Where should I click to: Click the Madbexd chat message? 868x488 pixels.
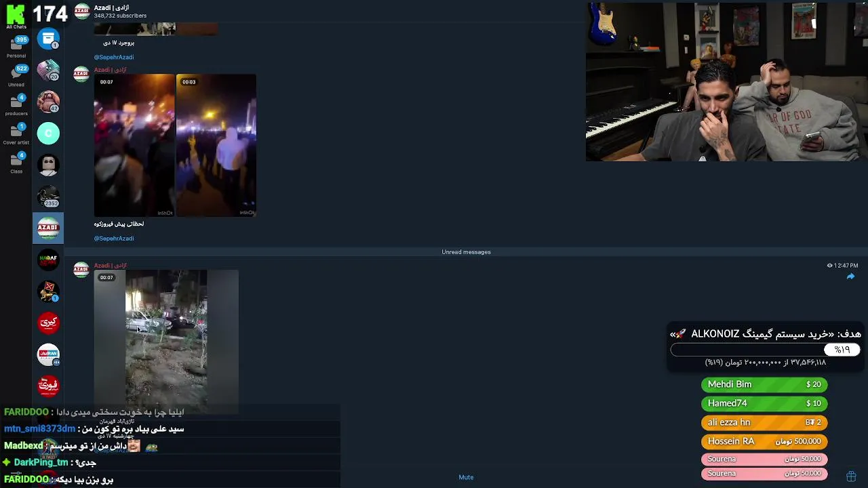click(81, 446)
